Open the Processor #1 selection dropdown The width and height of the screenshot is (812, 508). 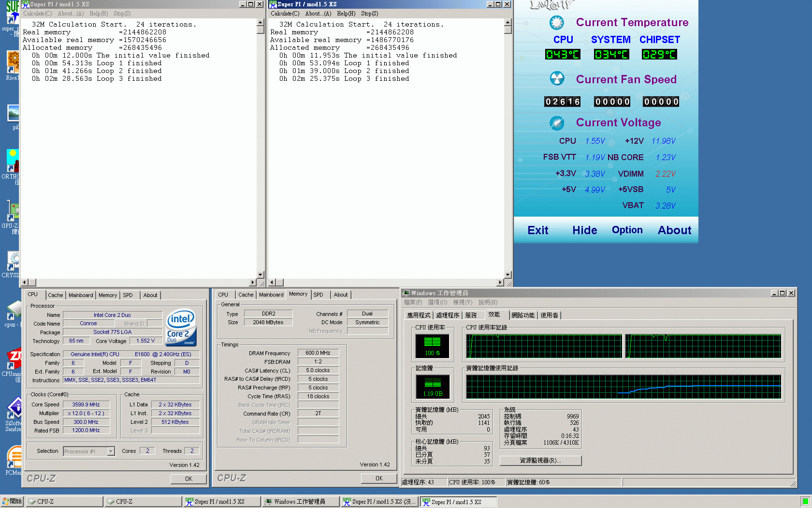tap(111, 451)
